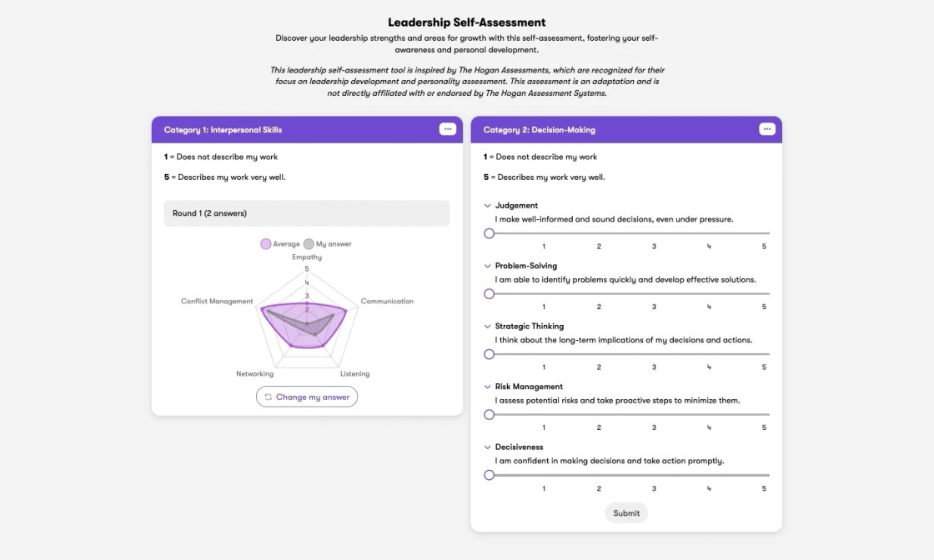The height and width of the screenshot is (560, 934).
Task: Submit the Decision-Making answers
Action: click(x=626, y=513)
